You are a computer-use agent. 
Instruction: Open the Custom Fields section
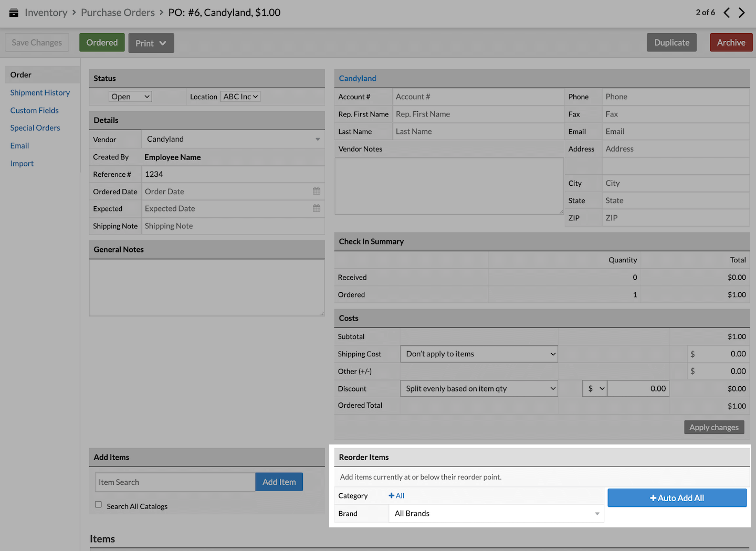(35, 111)
